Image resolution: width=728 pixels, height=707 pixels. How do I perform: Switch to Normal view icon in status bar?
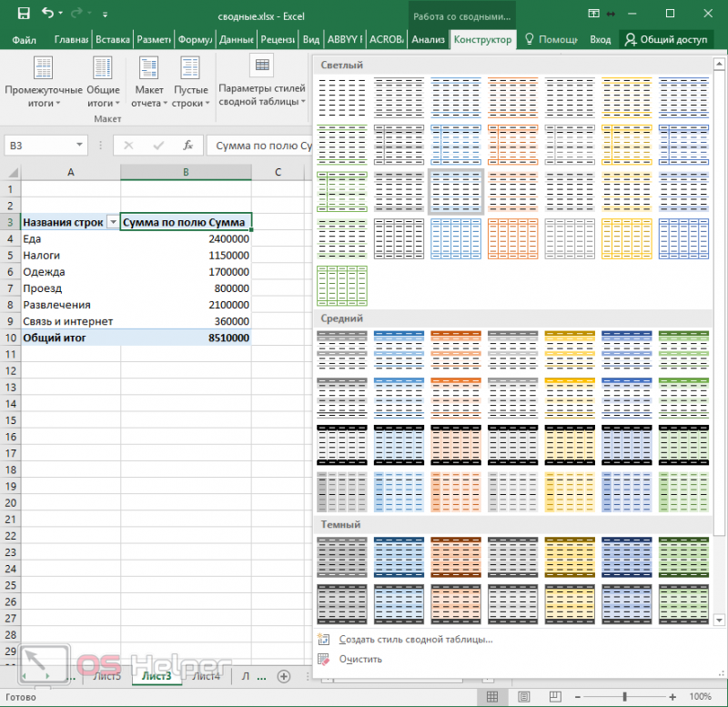point(492,696)
